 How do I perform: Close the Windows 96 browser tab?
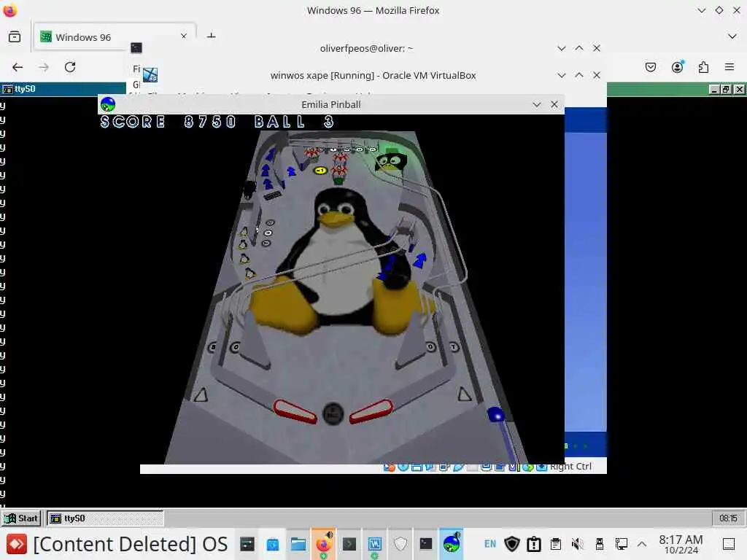pos(184,36)
